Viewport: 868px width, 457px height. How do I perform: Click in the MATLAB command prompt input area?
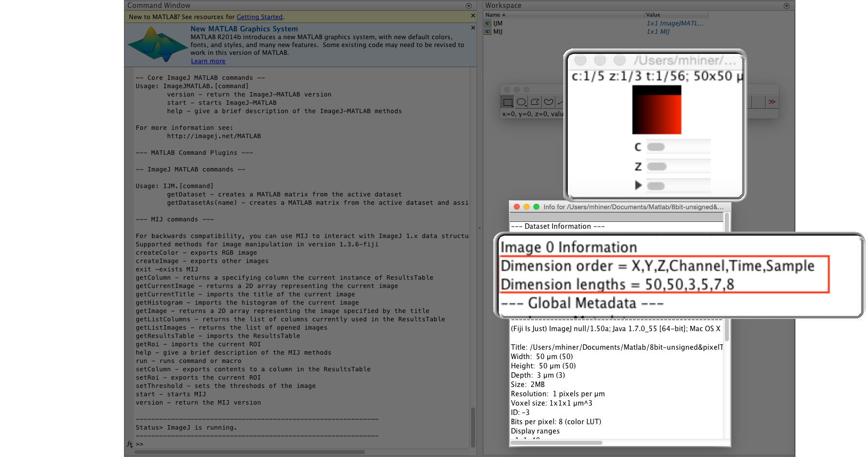[196, 444]
